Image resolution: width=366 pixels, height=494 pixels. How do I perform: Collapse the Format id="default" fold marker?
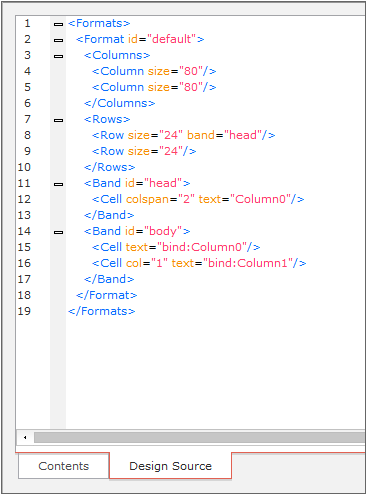(58, 40)
